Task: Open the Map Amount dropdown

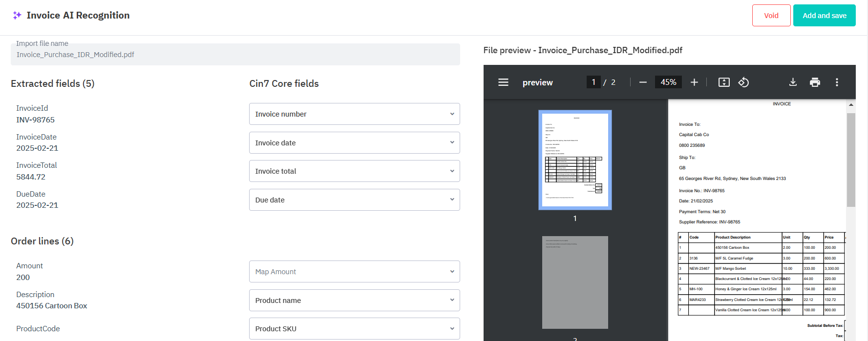Action: [x=354, y=272]
